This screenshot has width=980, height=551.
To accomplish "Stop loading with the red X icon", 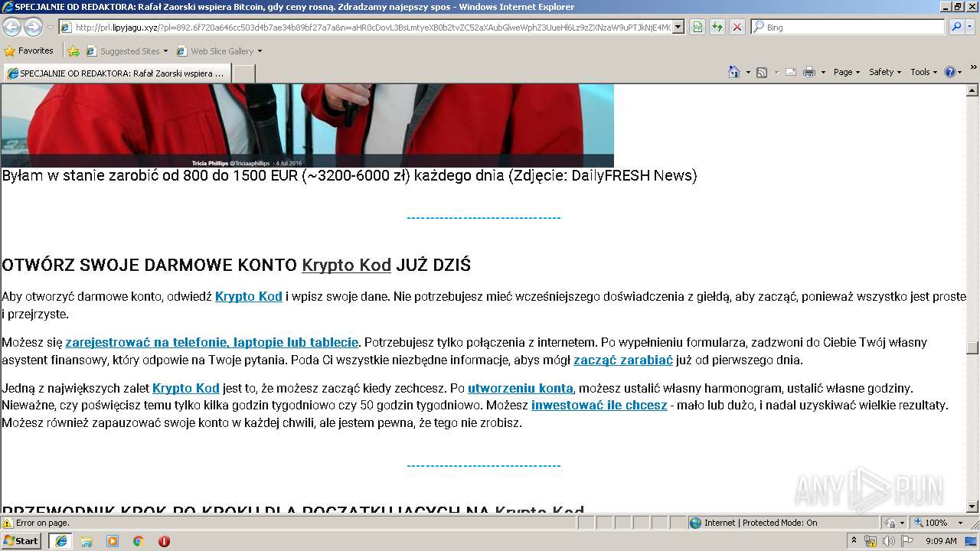I will (737, 27).
